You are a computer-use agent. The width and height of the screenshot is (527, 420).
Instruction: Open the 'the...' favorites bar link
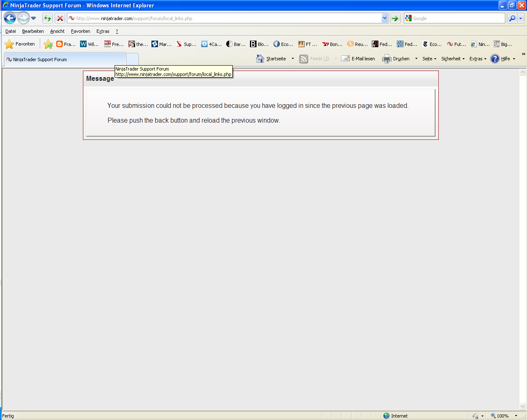(138, 44)
